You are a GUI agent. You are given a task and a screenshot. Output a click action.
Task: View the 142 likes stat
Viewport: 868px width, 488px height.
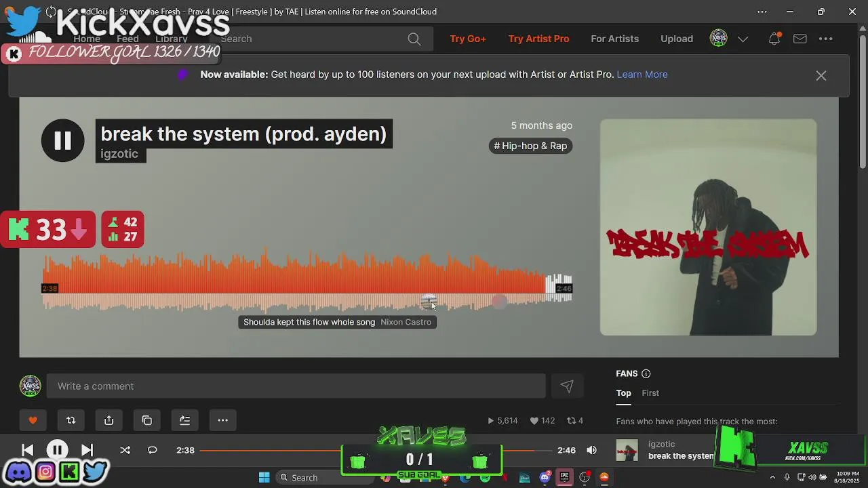[x=542, y=421]
